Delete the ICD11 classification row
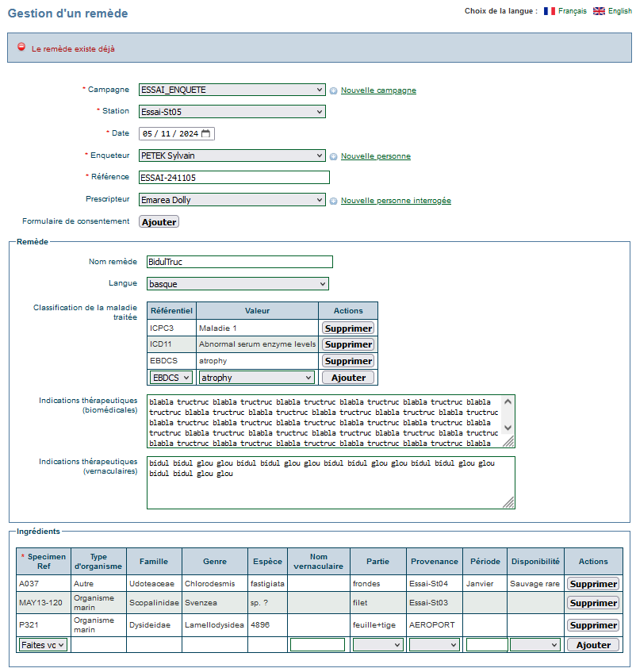Image resolution: width=636 pixels, height=672 pixels. (x=348, y=344)
